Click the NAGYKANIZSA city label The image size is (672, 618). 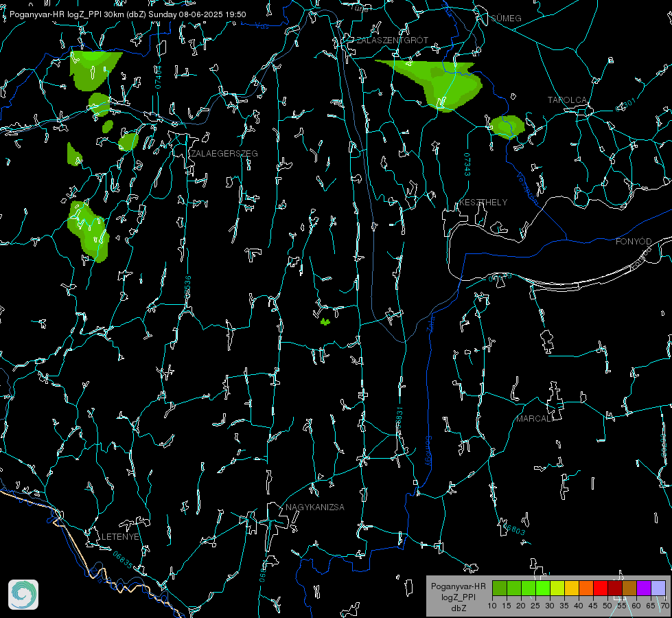point(315,507)
